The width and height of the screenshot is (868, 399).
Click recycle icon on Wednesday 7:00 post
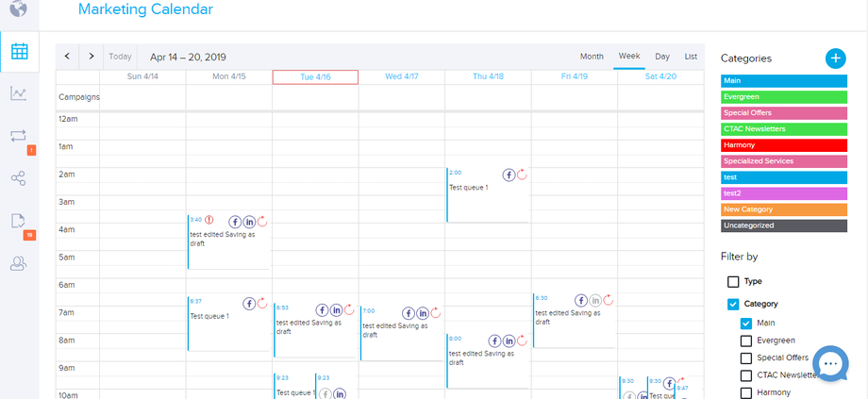coord(436,312)
